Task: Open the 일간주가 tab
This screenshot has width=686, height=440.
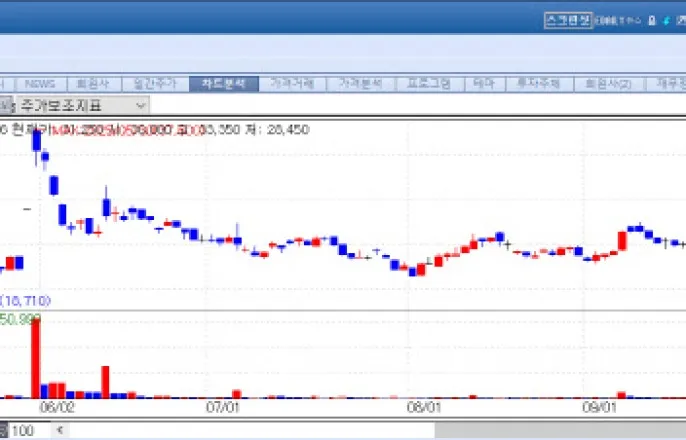Action: click(155, 84)
